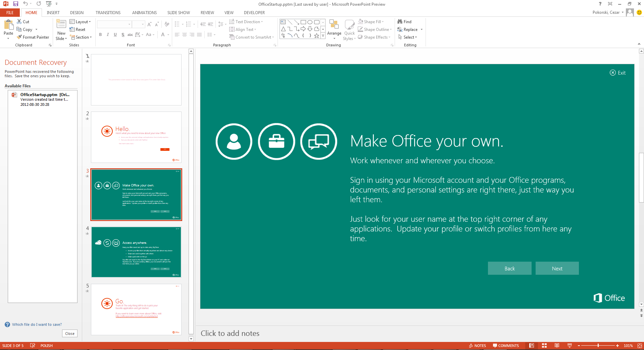Image resolution: width=644 pixels, height=350 pixels.
Task: Toggle the Notes pane in status bar
Action: (477, 346)
